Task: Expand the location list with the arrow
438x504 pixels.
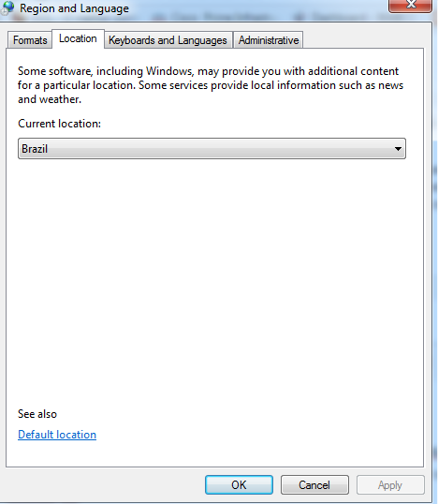Action: tap(398, 149)
